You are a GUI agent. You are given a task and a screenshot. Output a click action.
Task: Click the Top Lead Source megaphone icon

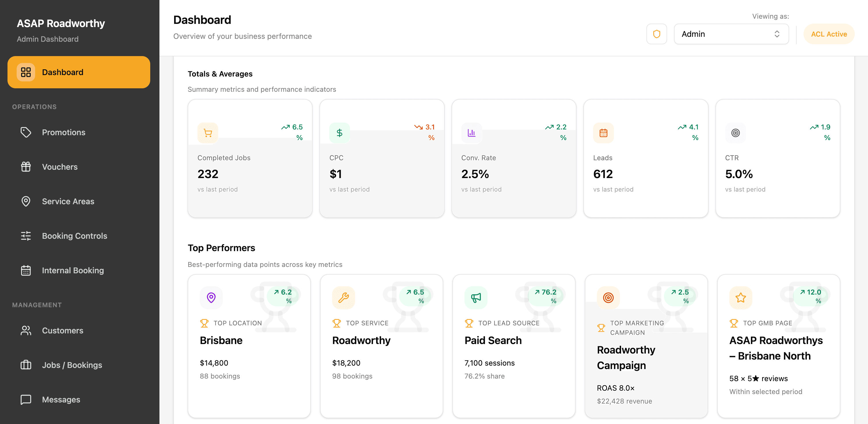[476, 298]
